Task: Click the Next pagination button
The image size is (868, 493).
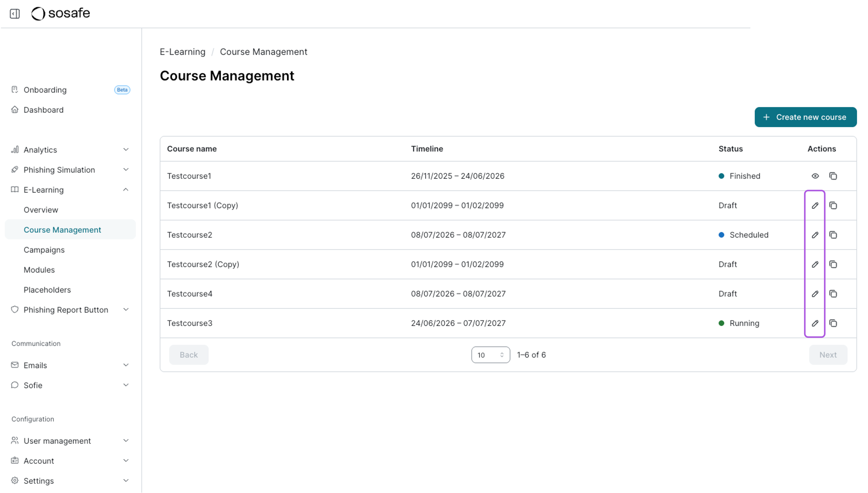Action: 828,355
